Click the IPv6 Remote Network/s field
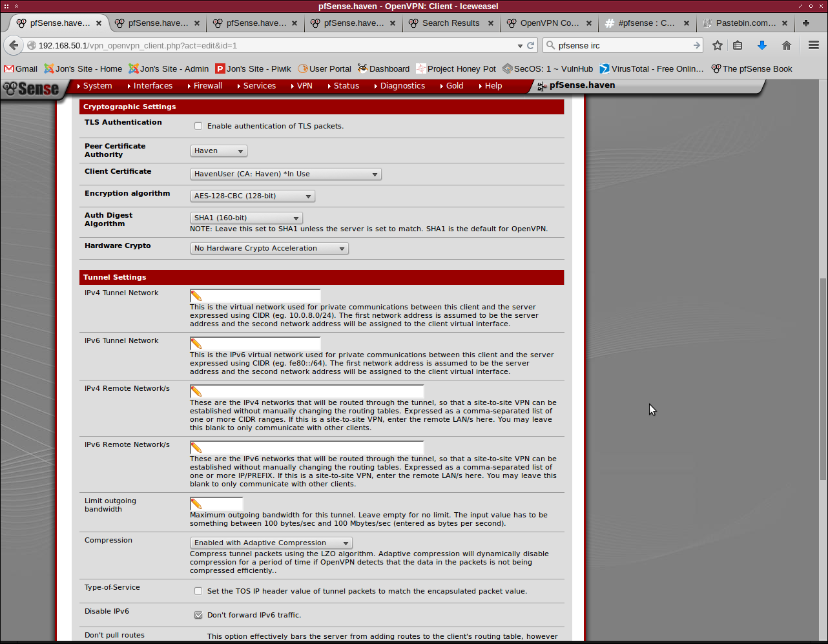The height and width of the screenshot is (644, 828). (x=307, y=448)
